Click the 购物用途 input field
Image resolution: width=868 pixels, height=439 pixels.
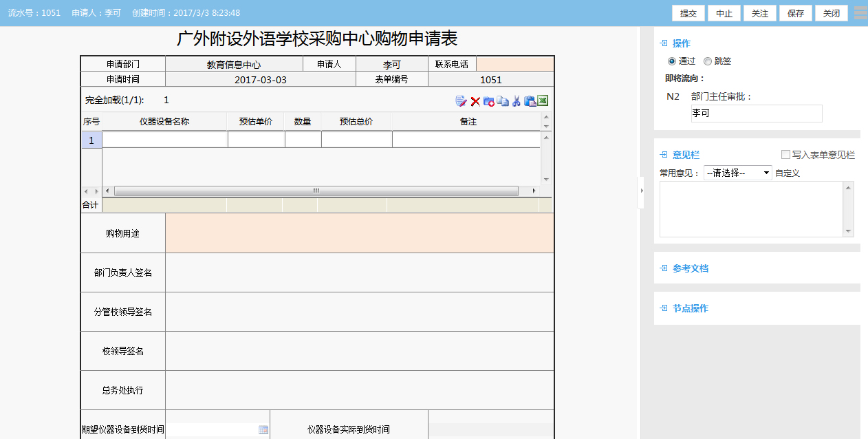(x=359, y=233)
